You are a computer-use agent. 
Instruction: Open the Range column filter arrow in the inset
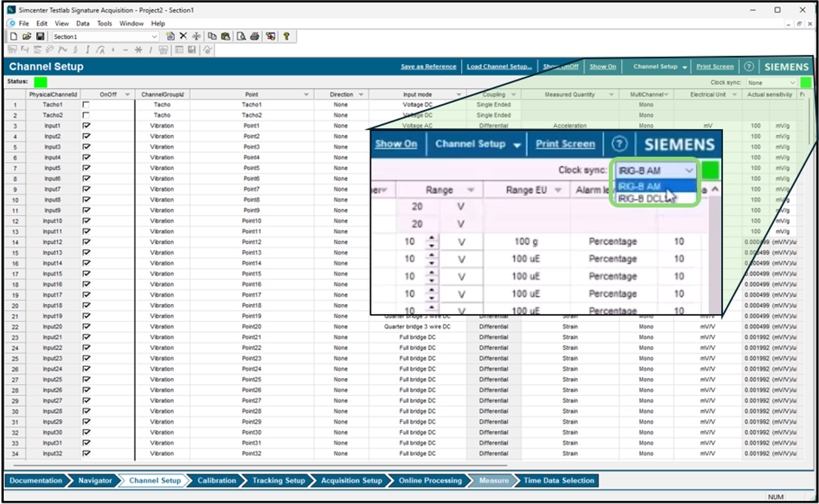coord(471,190)
